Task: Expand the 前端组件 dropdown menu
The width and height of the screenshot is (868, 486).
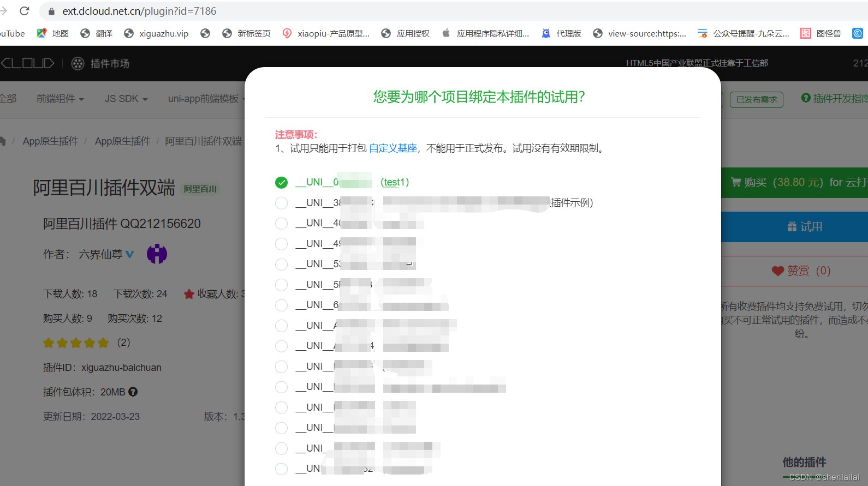Action: pos(60,99)
